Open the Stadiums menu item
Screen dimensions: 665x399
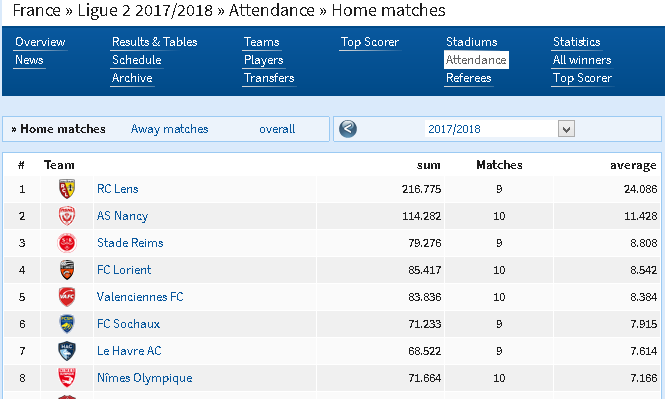(472, 42)
